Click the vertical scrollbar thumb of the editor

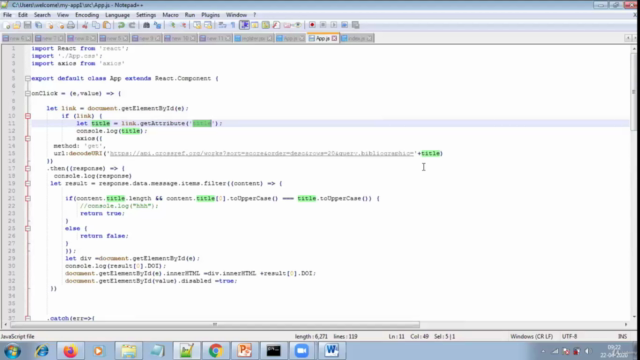click(633, 91)
